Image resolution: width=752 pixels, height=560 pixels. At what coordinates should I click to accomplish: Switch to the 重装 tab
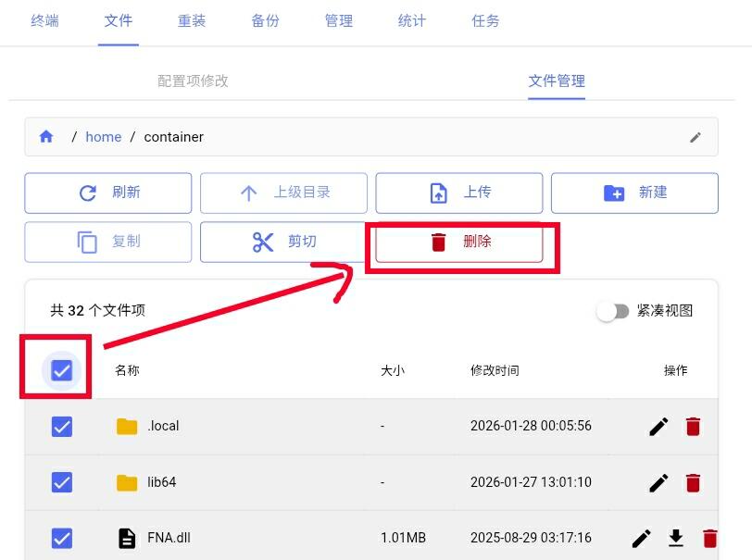coord(192,21)
